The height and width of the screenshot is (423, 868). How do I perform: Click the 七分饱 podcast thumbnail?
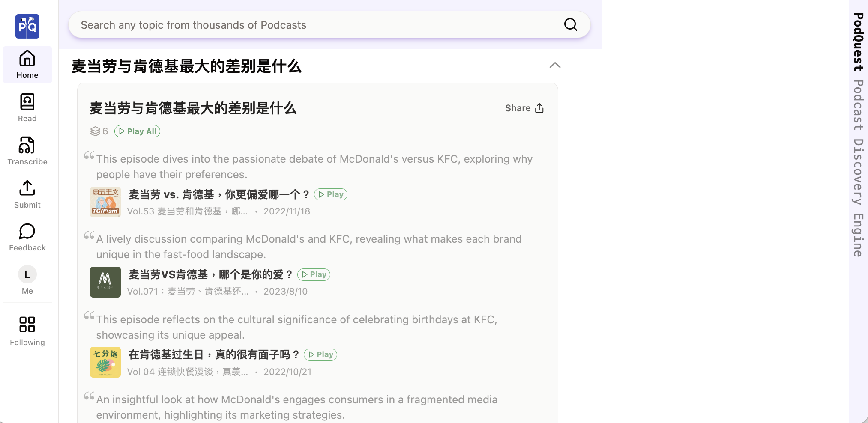click(x=105, y=362)
